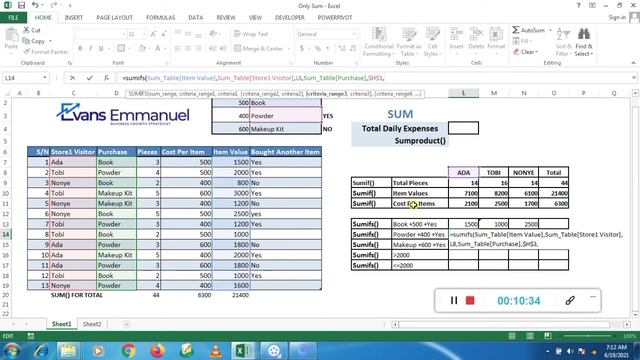Open the General number format dropdown
This screenshot has width=640, height=360.
point(353,34)
